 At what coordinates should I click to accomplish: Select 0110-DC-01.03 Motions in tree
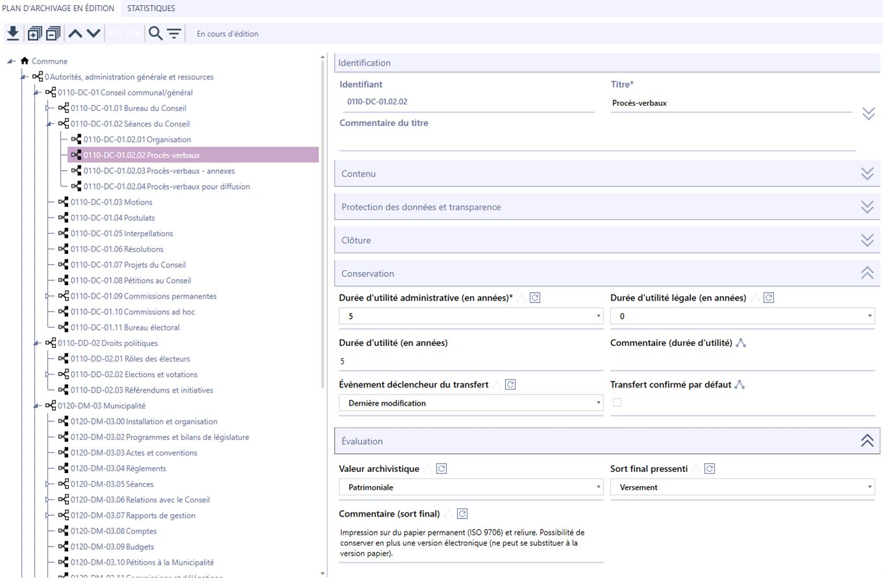(111, 202)
